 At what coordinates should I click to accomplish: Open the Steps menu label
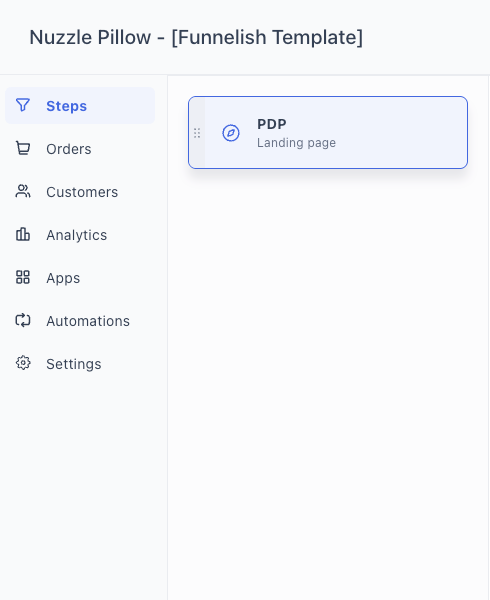click(67, 106)
